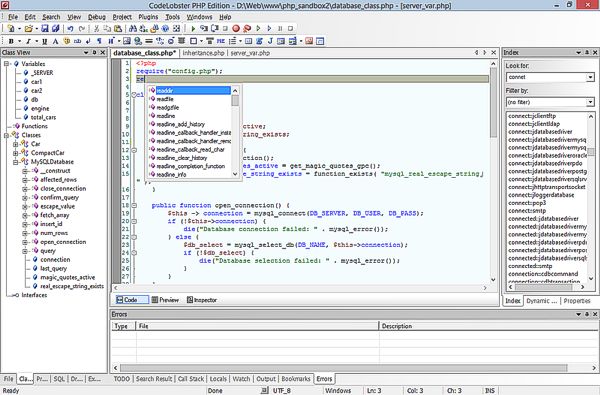Select open_connection method in Class View
600x395 pixels.
[63, 242]
